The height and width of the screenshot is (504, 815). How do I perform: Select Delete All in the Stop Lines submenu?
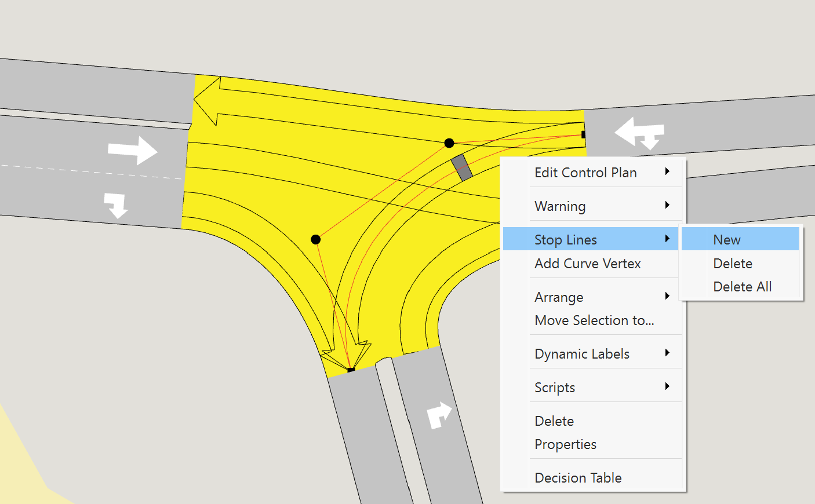point(743,286)
